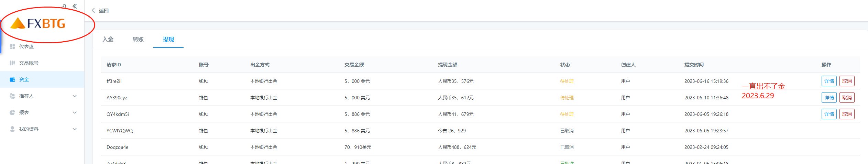Click the FXBTG logo
Viewport: 868px width, 164px height.
[x=38, y=23]
